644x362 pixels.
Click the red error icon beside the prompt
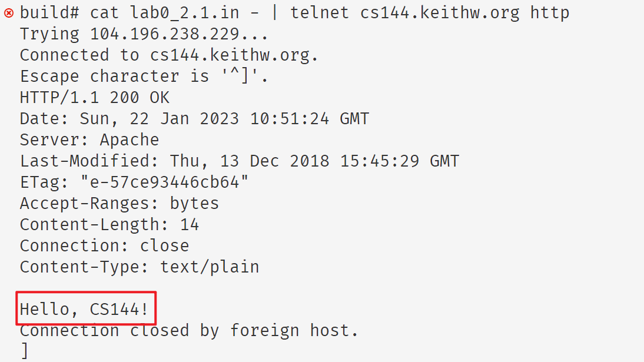[x=9, y=12]
